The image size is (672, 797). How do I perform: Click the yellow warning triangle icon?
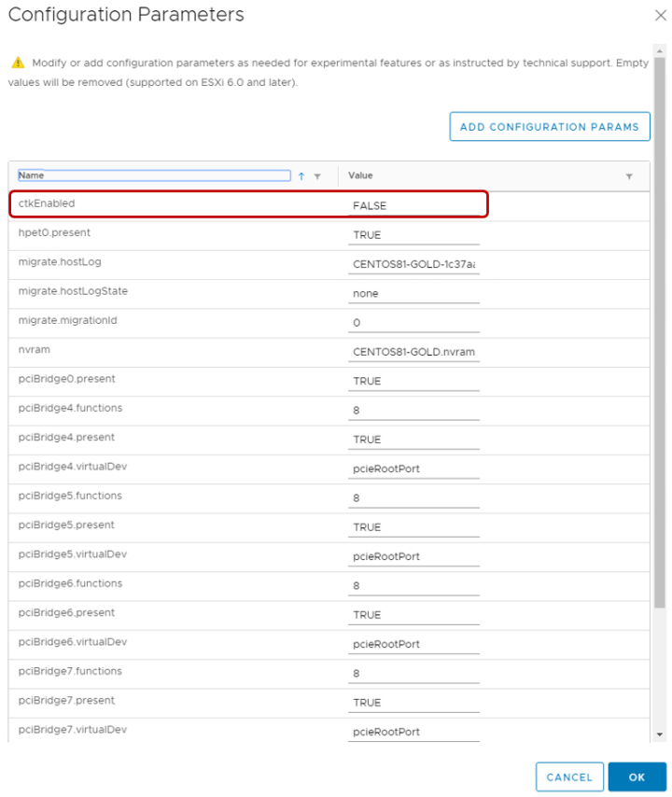17,63
